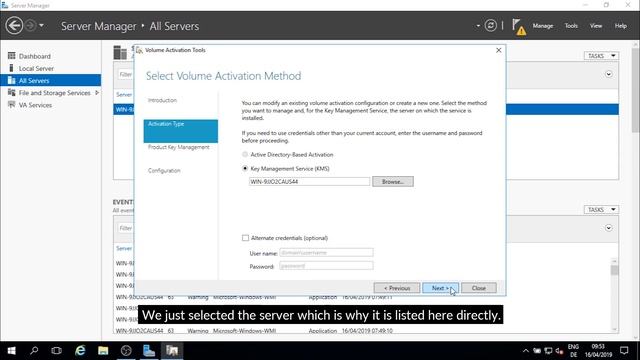This screenshot has width=640, height=360.
Task: Collapse the Servers section chevron
Action: [x=609, y=74]
